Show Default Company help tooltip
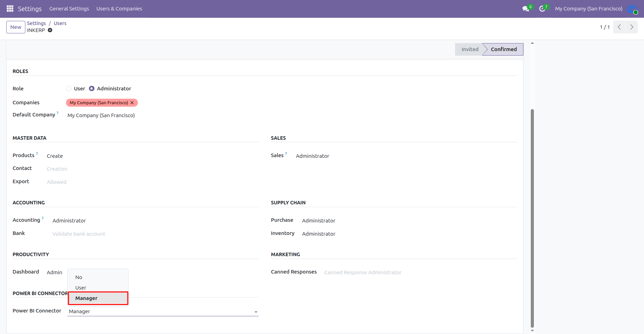This screenshot has height=334, width=644. (58, 113)
